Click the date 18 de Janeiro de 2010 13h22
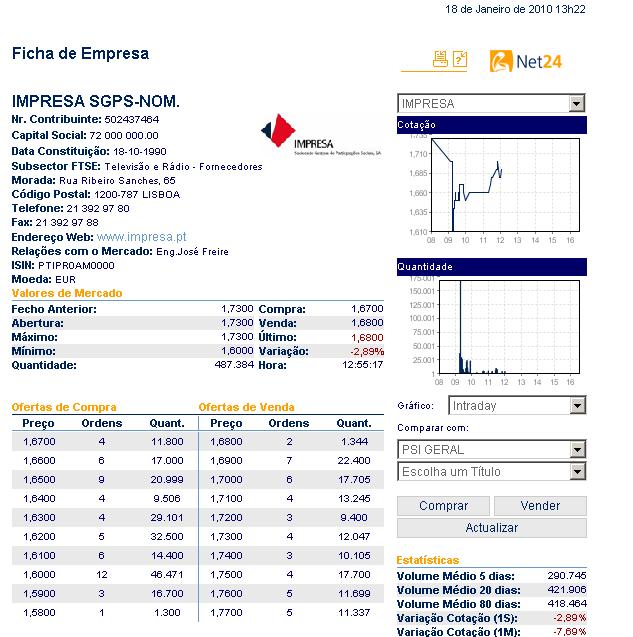 [x=516, y=9]
